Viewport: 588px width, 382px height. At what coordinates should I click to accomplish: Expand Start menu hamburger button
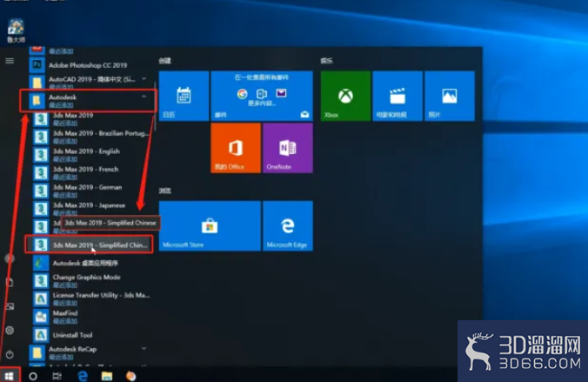click(x=10, y=61)
